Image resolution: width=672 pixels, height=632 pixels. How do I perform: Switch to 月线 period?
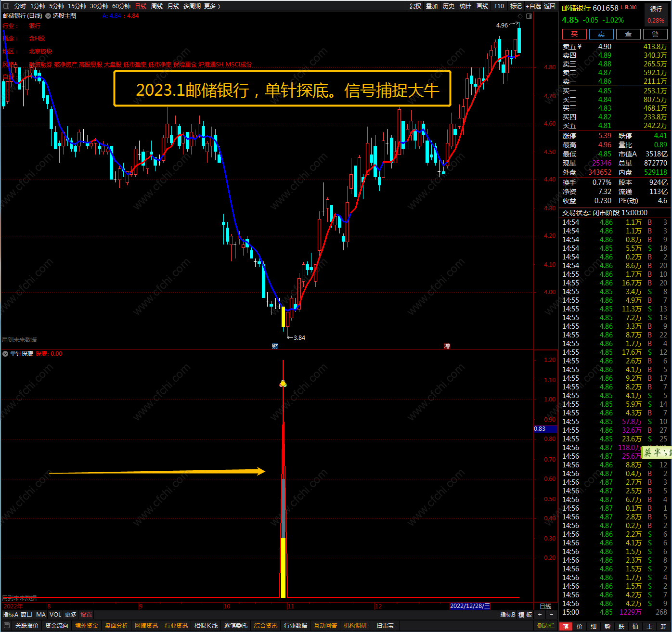pos(173,6)
